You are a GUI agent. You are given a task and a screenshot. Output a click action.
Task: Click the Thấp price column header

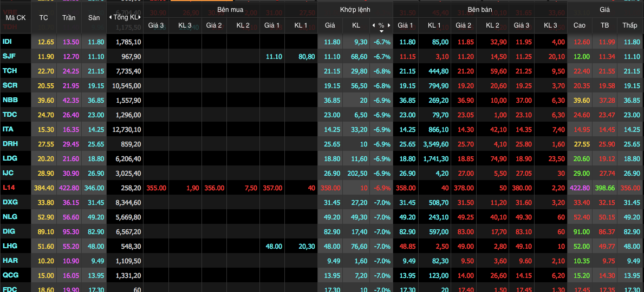pyautogui.click(x=629, y=25)
